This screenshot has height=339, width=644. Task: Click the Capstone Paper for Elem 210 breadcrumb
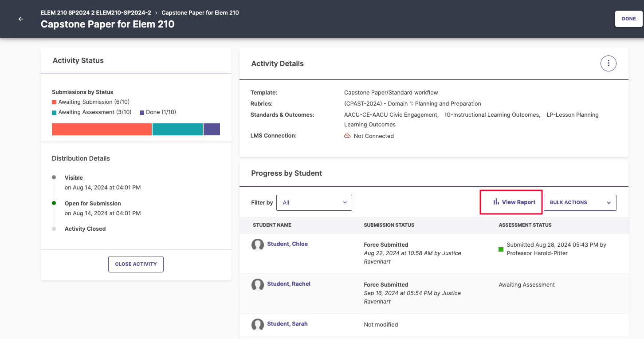tap(200, 12)
